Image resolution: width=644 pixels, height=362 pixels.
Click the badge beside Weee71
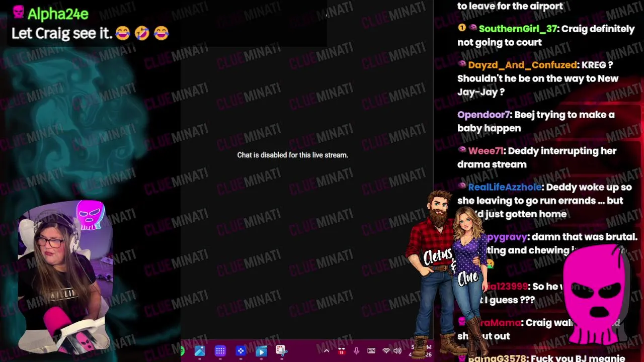coord(461,150)
